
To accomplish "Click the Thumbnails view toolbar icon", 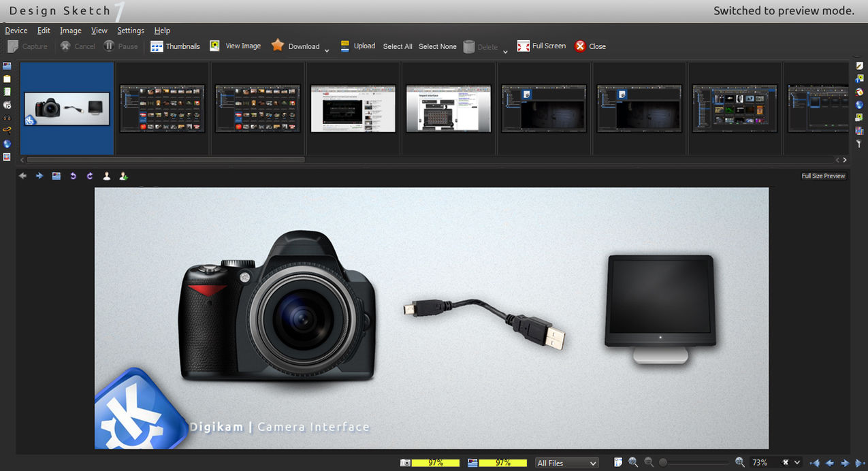I will tap(157, 46).
